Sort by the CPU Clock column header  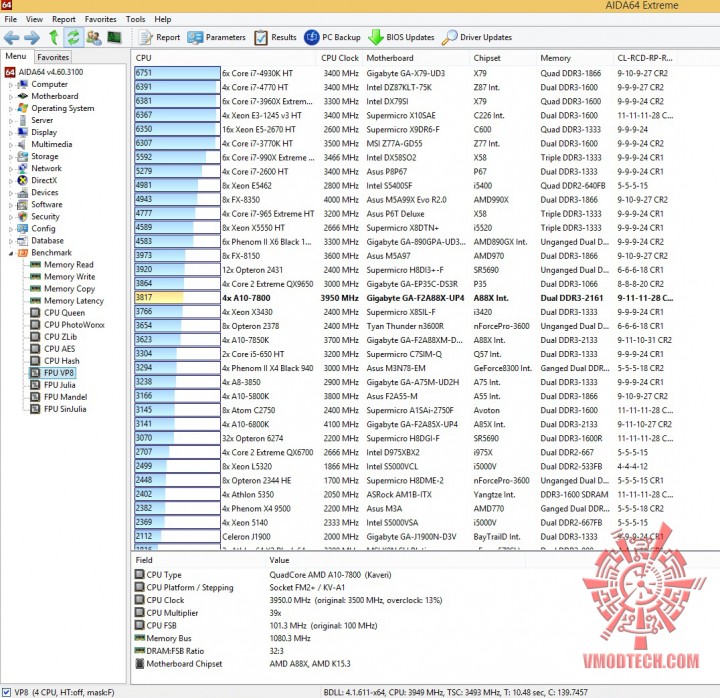pyautogui.click(x=339, y=58)
